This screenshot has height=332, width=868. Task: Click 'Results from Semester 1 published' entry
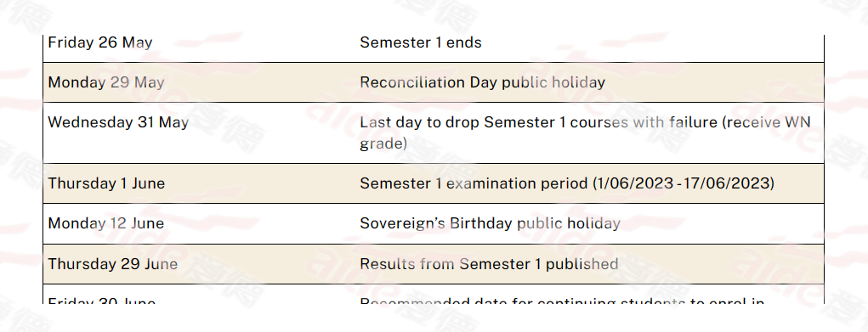click(x=489, y=264)
